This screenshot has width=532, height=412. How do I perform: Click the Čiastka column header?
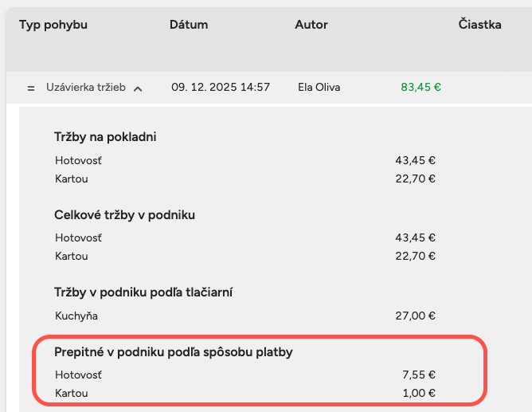pyautogui.click(x=479, y=25)
